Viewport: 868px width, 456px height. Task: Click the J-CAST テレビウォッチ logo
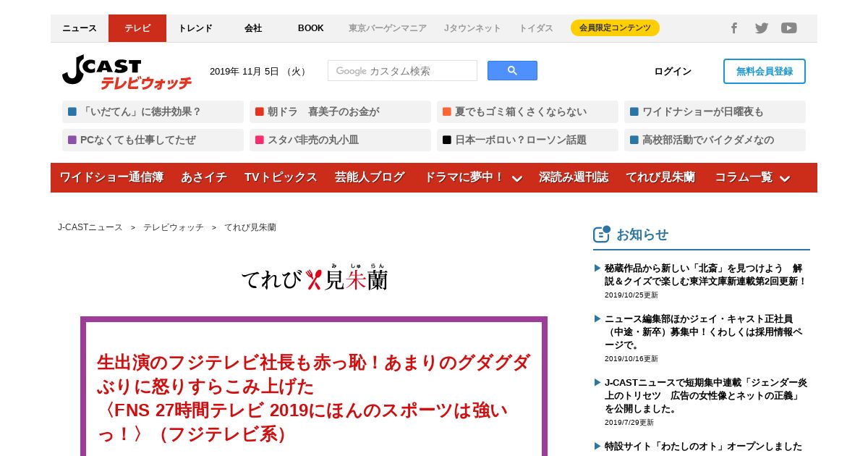tap(127, 73)
